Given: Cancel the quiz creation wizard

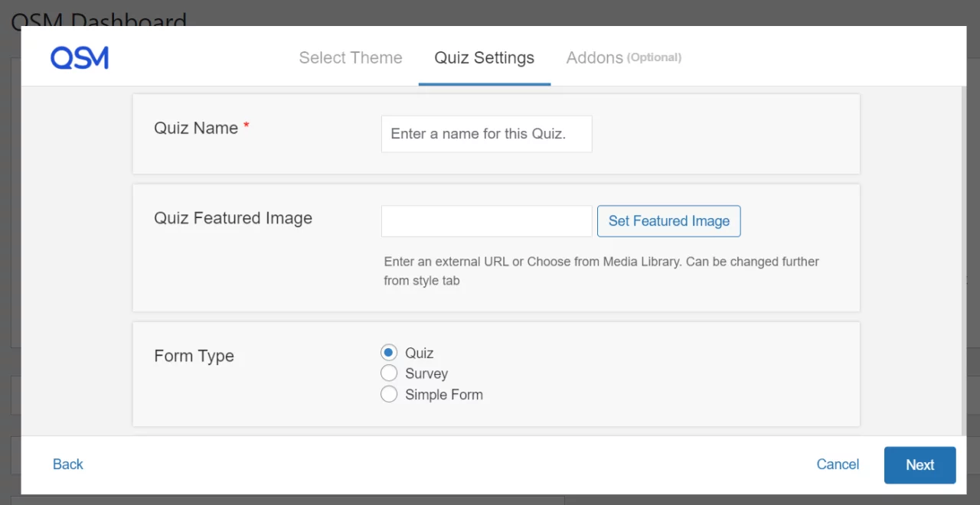Looking at the screenshot, I should pyautogui.click(x=838, y=464).
